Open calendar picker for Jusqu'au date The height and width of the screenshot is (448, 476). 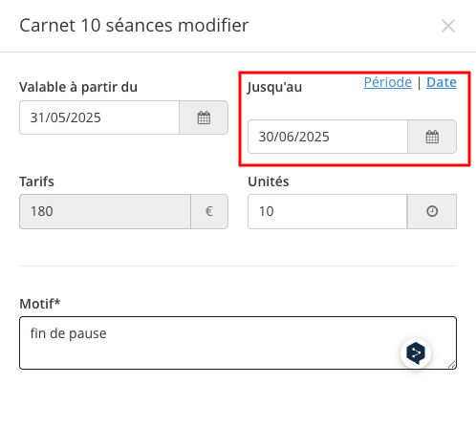coord(432,137)
